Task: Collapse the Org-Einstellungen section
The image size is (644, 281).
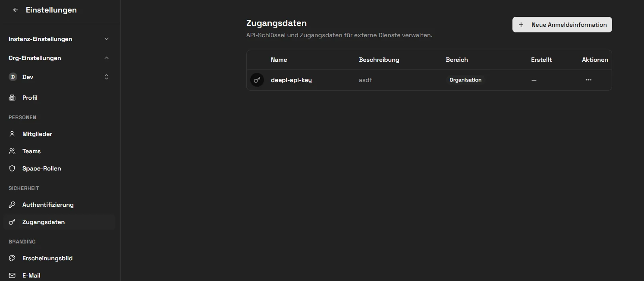Action: coord(59,58)
